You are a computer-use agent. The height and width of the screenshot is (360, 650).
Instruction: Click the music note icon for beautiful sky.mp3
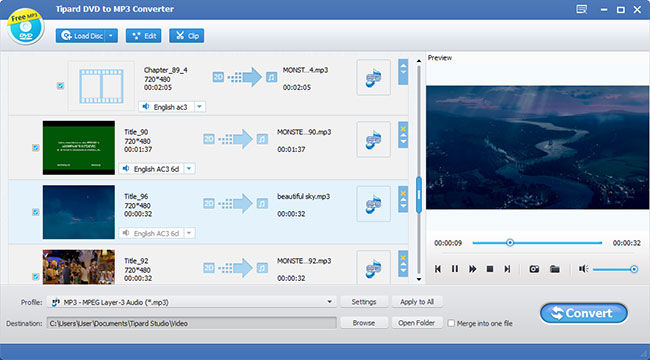(262, 203)
